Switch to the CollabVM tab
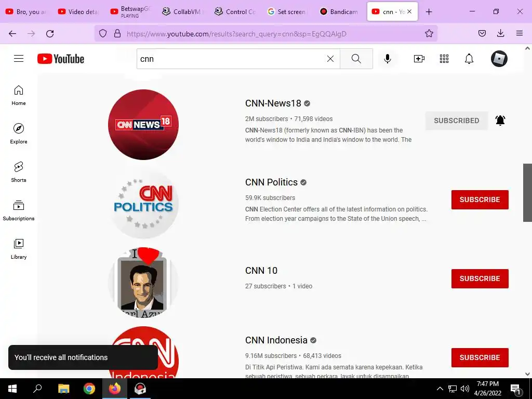532x399 pixels. (183, 11)
